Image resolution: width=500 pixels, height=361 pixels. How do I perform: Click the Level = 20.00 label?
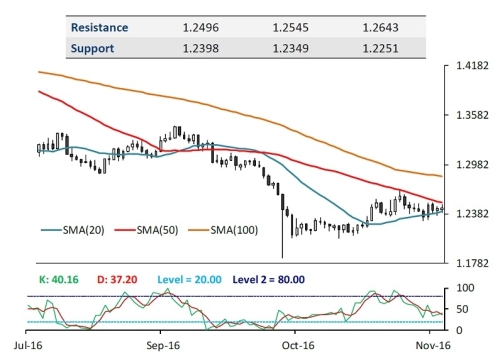tap(189, 279)
